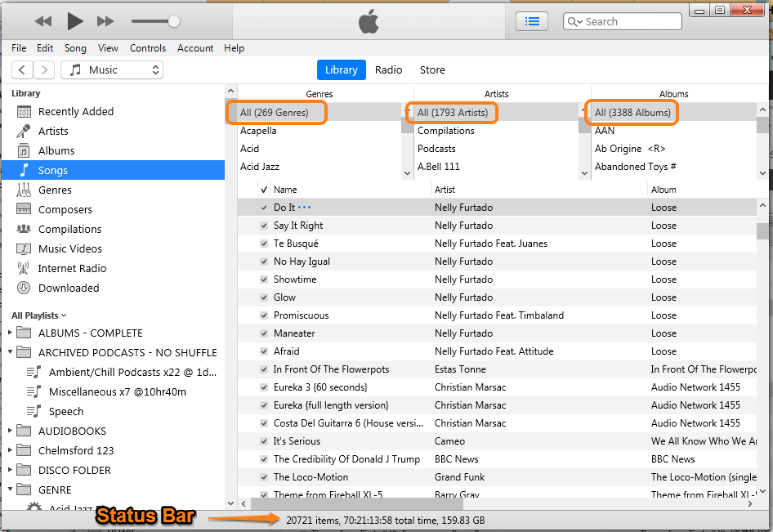773x532 pixels.
Task: Expand the ALBUMS - COMPLETE folder
Action: click(10, 333)
